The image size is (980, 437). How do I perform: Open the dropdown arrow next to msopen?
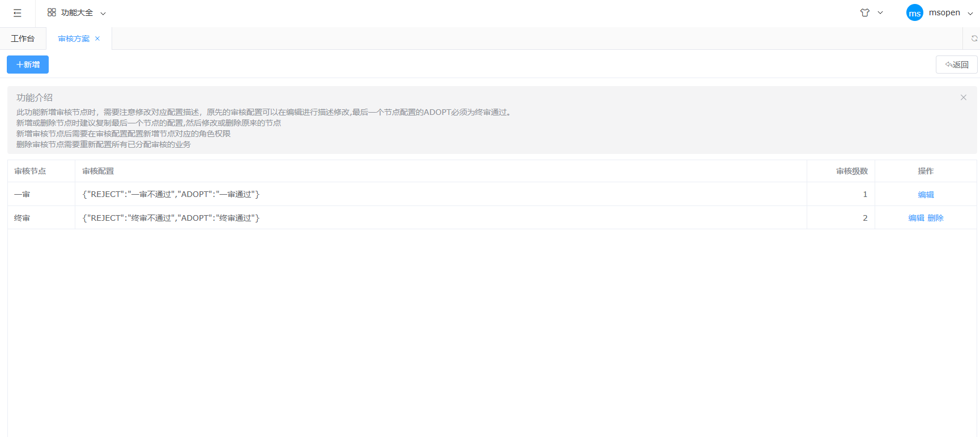[x=970, y=13]
